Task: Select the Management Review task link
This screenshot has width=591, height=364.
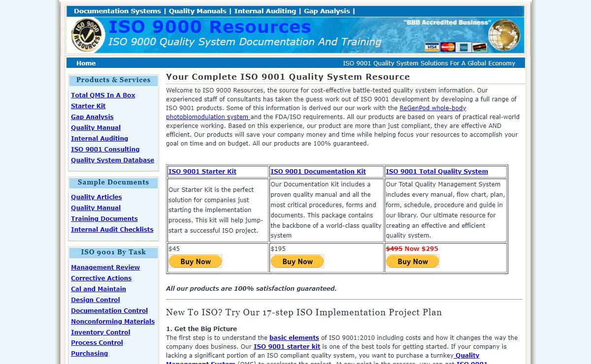Action: click(x=105, y=267)
